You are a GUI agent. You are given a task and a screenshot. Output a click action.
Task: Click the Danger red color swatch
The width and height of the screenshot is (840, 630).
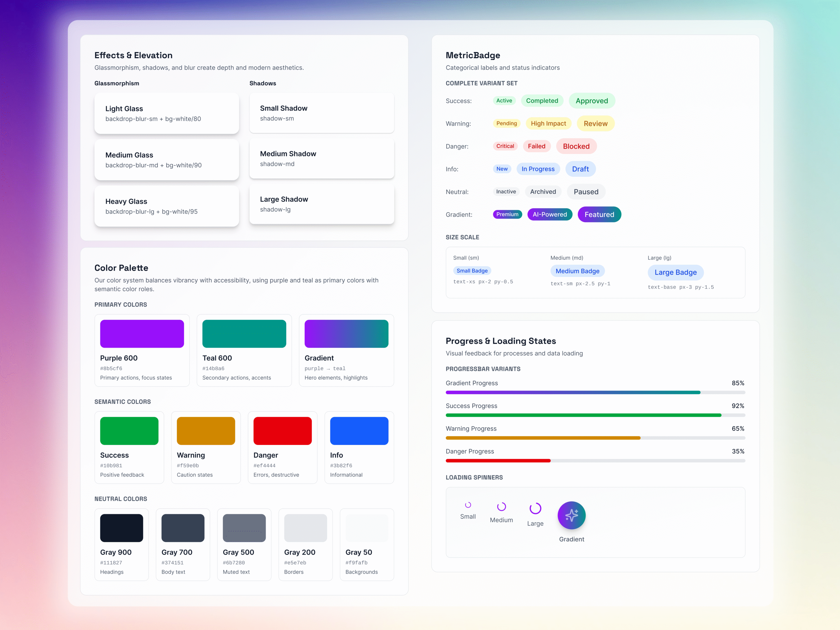pos(283,430)
